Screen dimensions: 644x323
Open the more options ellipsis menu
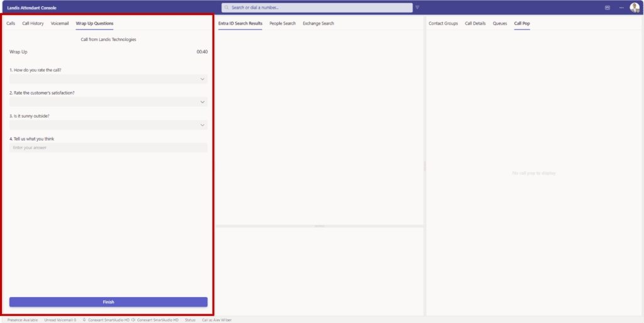click(x=621, y=8)
